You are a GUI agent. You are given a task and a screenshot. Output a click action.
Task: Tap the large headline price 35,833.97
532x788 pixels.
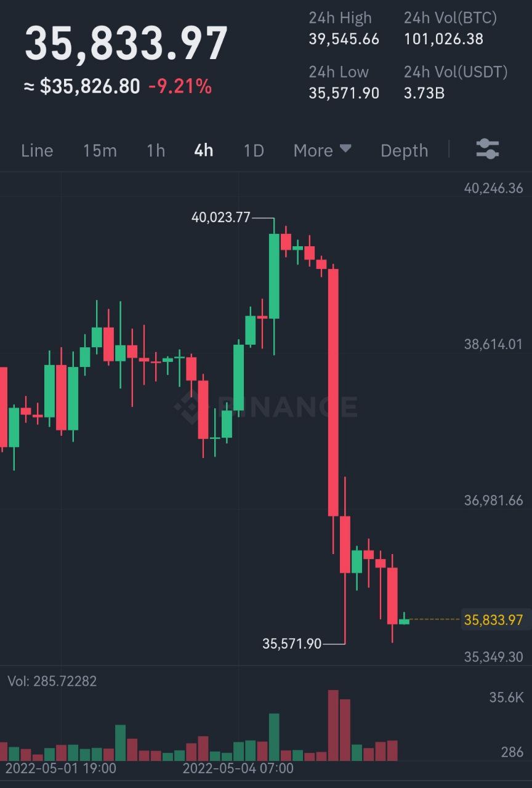(126, 43)
